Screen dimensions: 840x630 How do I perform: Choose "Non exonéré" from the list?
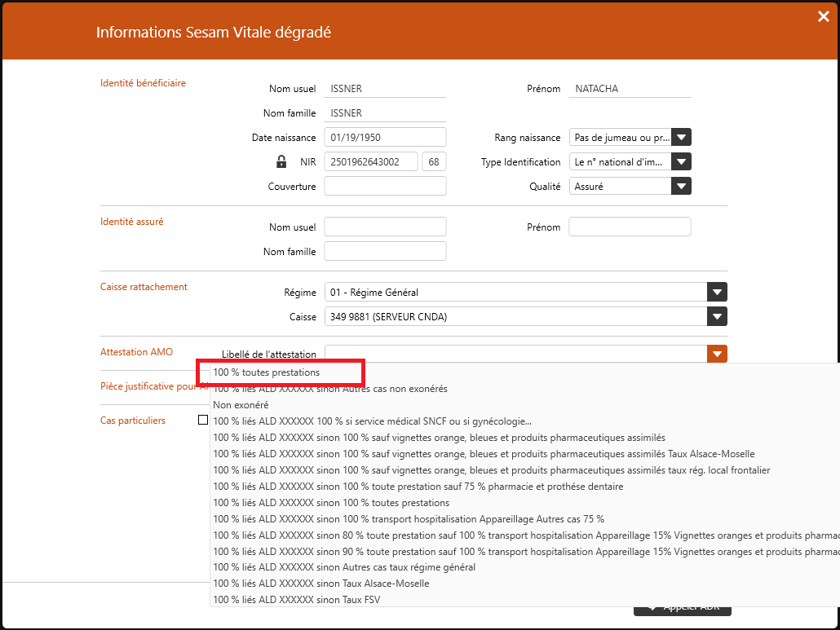241,405
